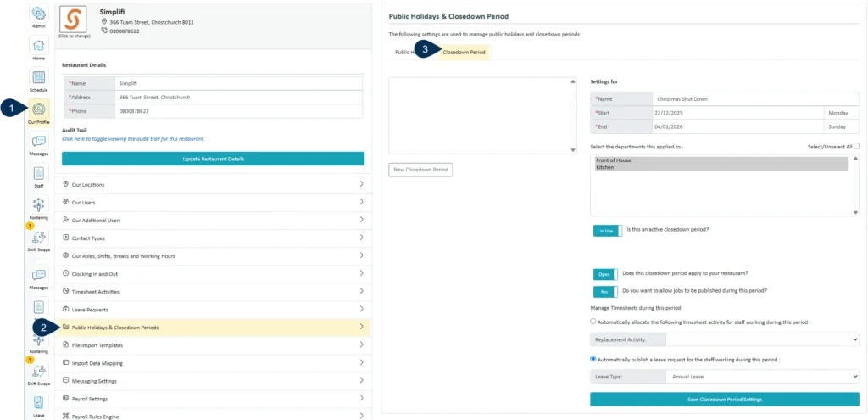Image resolution: width=868 pixels, height=420 pixels.
Task: Switch to the Closedown Period tab
Action: 464,52
